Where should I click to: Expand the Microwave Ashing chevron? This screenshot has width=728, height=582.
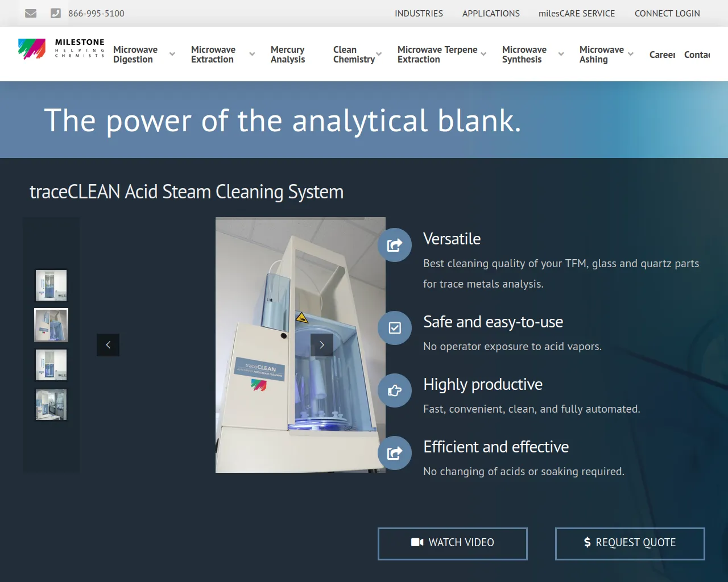coord(631,55)
